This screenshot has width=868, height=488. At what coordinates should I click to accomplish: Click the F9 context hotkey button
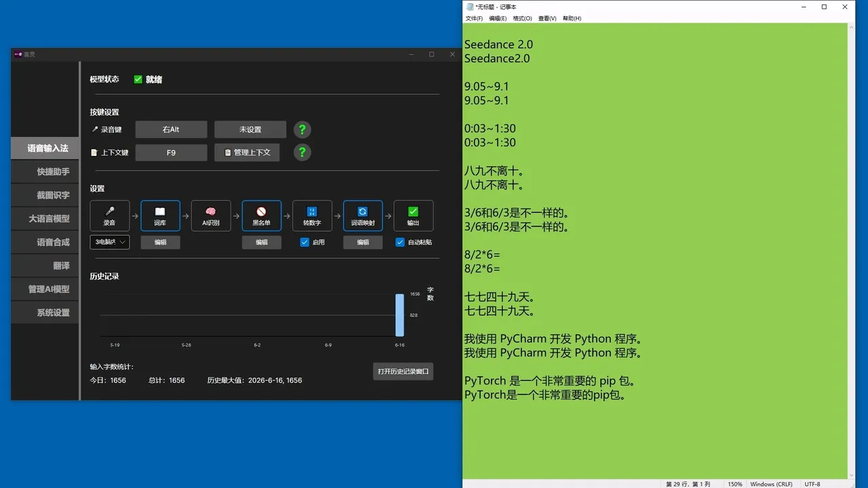click(171, 152)
